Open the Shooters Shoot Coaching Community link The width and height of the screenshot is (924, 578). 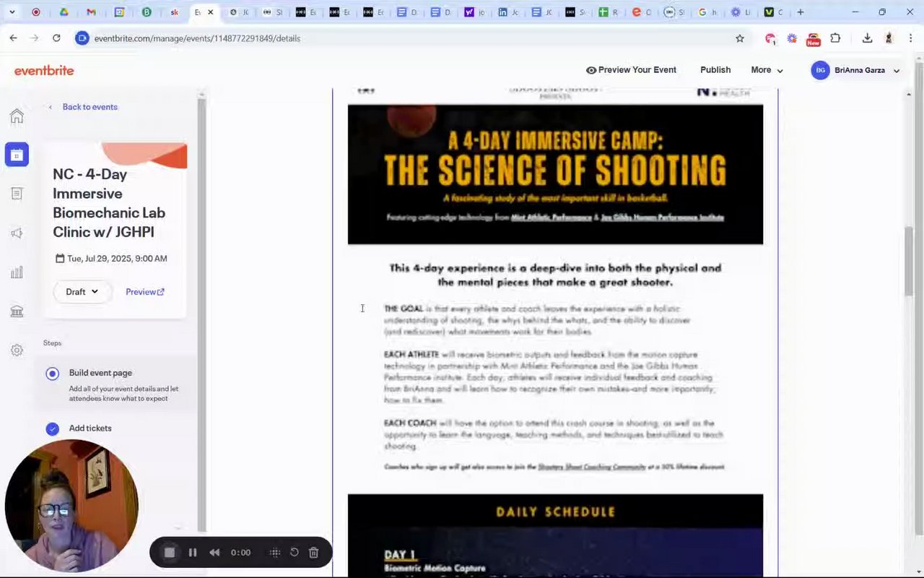click(592, 467)
